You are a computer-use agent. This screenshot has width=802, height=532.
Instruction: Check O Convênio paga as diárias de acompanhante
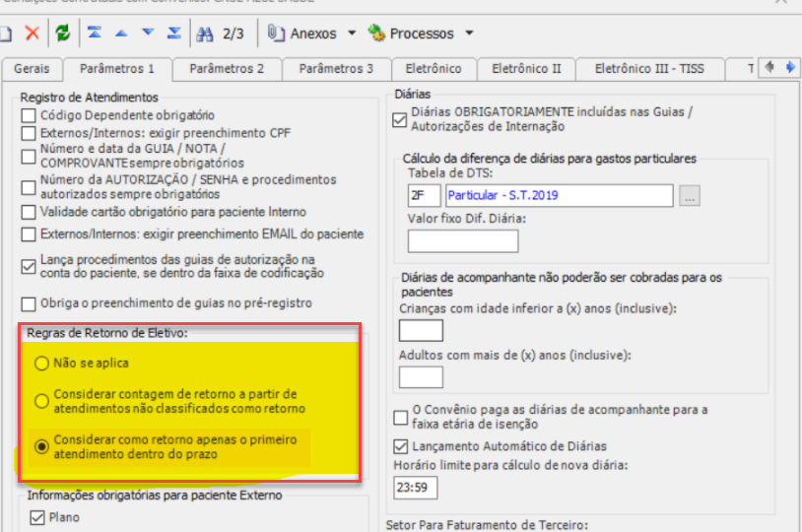400,418
